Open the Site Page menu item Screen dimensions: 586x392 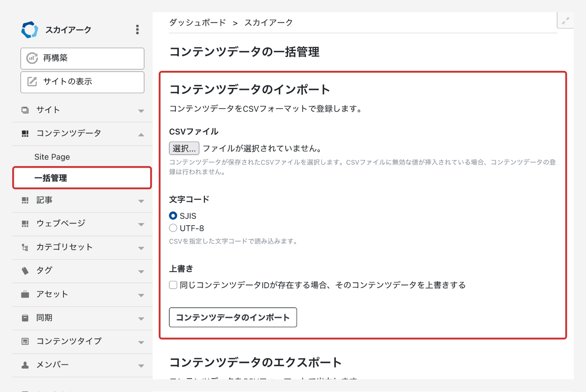(x=52, y=157)
